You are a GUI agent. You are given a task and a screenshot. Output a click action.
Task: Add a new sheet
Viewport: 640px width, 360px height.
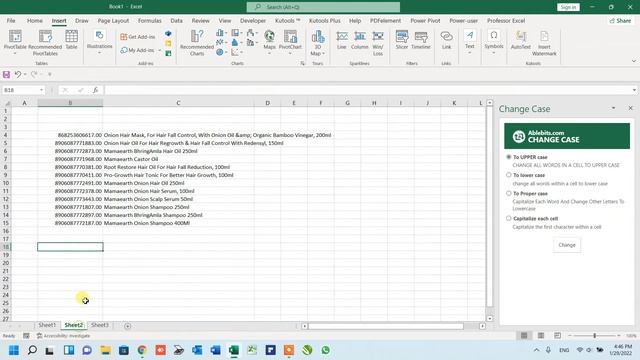(x=127, y=326)
